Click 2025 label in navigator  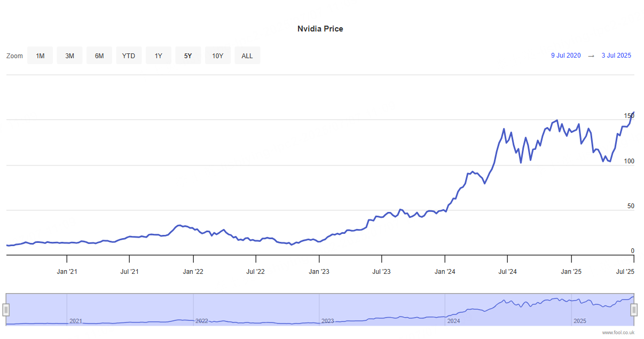pyautogui.click(x=580, y=321)
